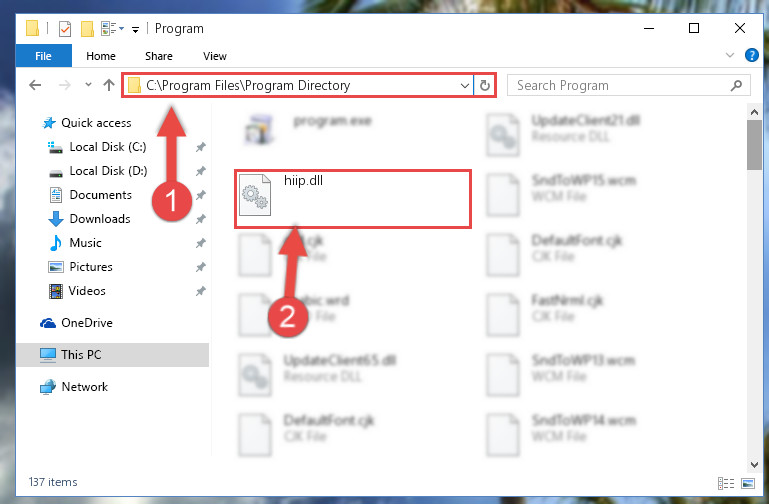Open the recent locations dropdown arrow
Viewport: 769px width, 504px height.
tap(88, 85)
